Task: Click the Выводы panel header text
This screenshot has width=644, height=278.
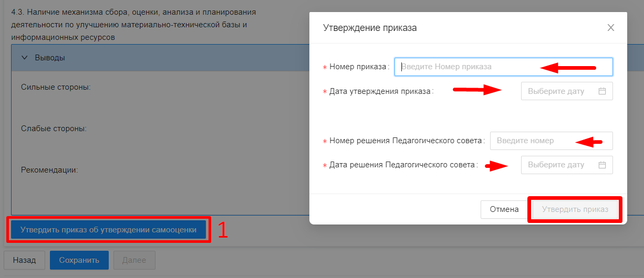Action: coord(50,58)
